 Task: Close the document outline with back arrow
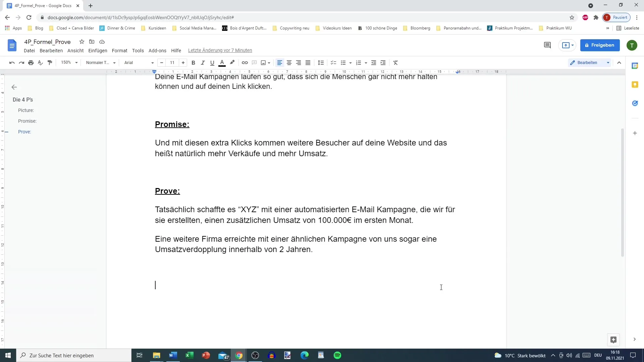tap(14, 87)
